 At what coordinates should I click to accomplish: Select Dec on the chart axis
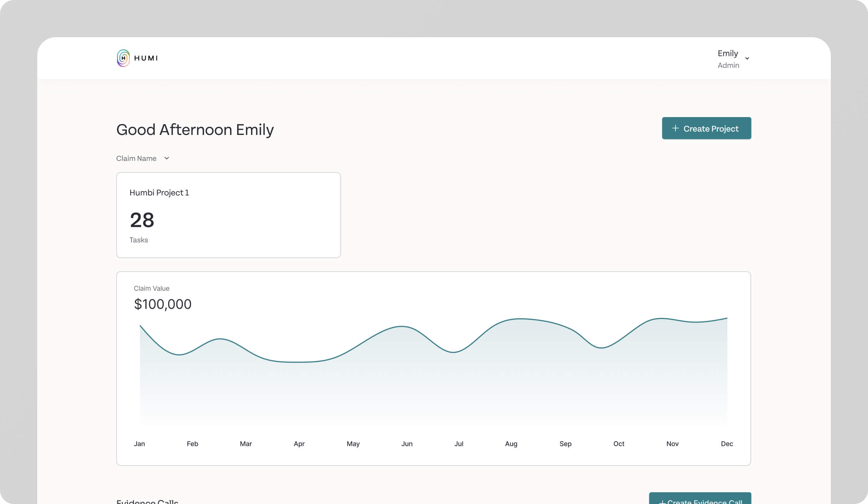click(727, 444)
